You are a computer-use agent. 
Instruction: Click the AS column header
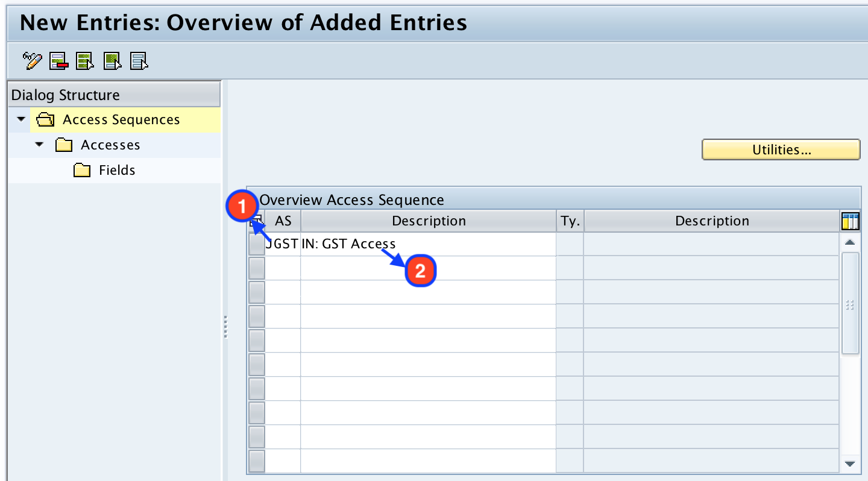(x=283, y=221)
